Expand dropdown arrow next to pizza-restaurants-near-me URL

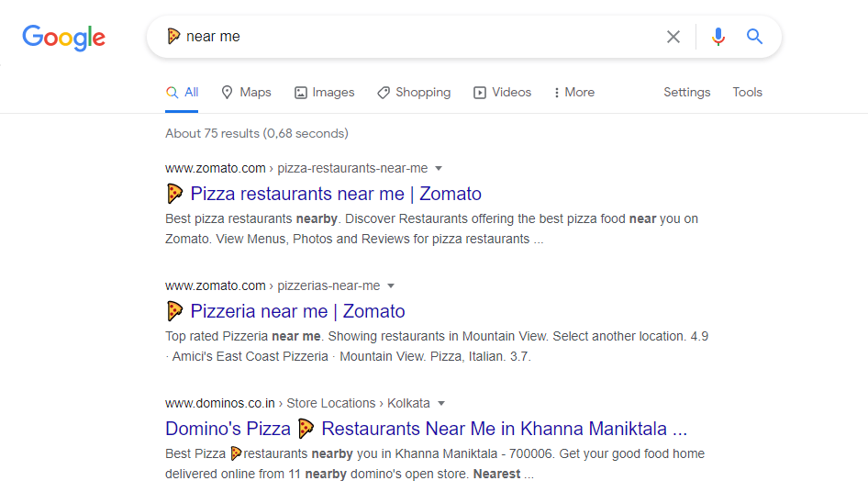(x=439, y=168)
